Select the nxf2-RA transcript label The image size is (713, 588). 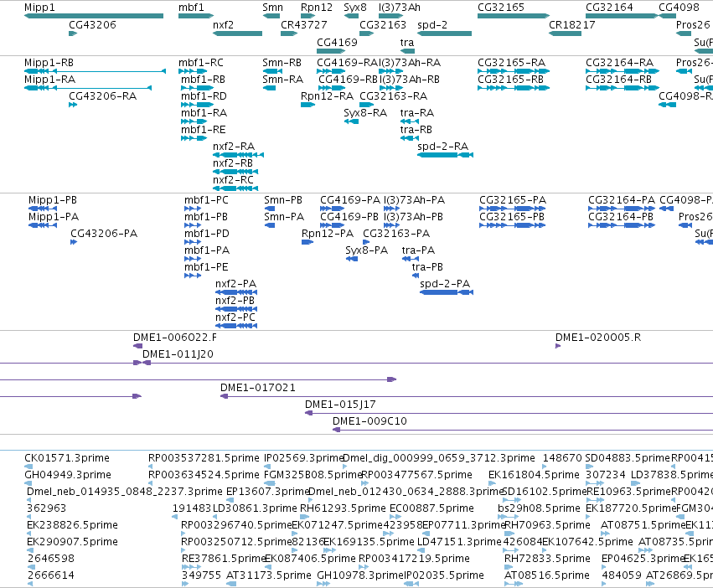tap(234, 147)
